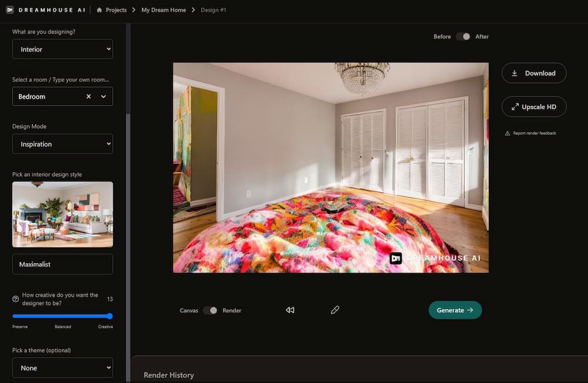The height and width of the screenshot is (383, 588).
Task: Click the Report render feedback warning icon
Action: [x=507, y=133]
